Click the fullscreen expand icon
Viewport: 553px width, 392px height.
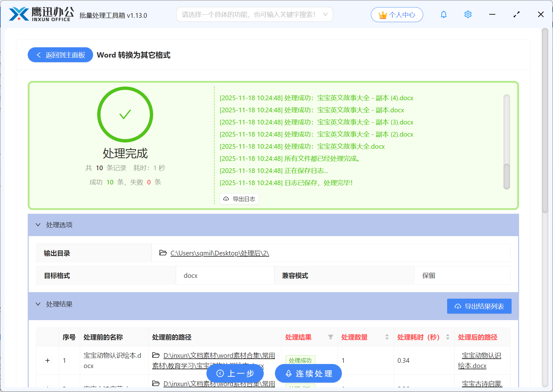click(517, 14)
